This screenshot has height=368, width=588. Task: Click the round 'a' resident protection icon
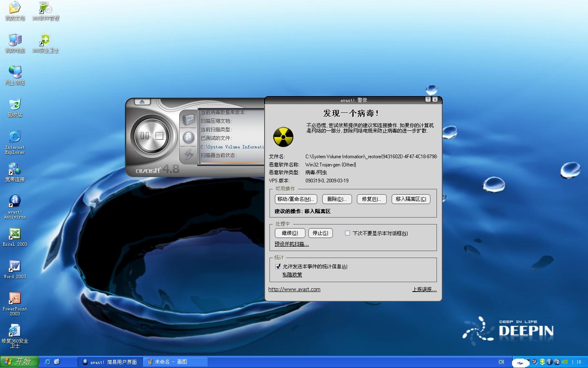click(188, 137)
